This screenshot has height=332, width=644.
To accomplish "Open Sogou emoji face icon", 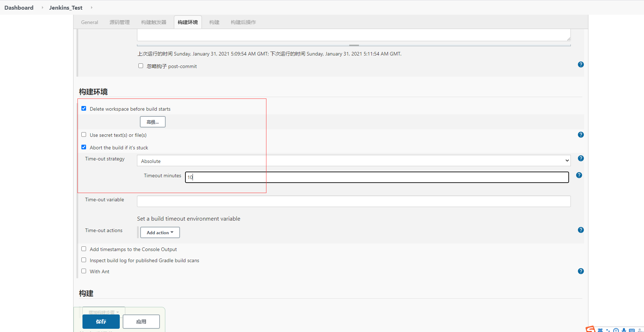I will point(616,330).
